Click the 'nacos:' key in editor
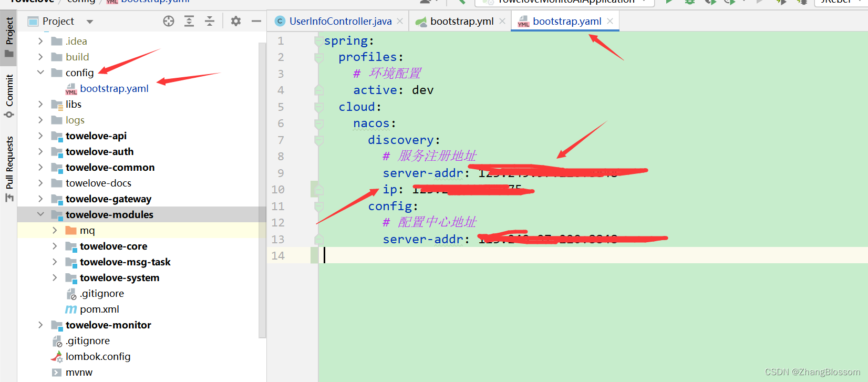The width and height of the screenshot is (868, 382). (374, 123)
